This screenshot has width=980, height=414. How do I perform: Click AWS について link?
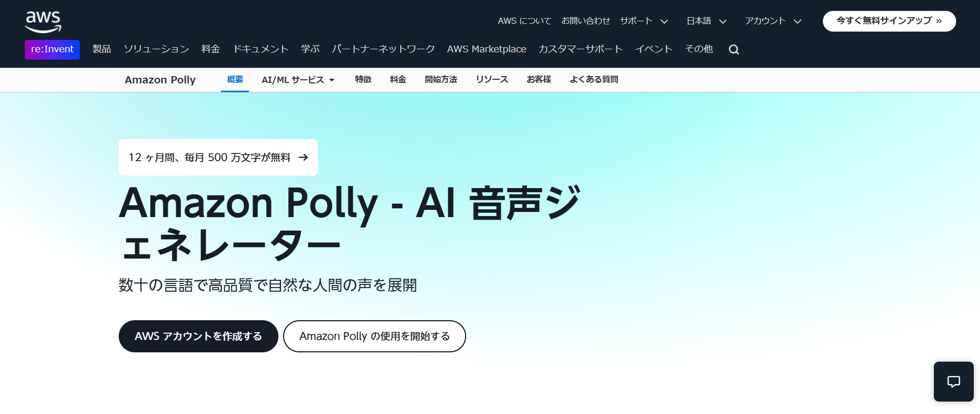coord(524,21)
